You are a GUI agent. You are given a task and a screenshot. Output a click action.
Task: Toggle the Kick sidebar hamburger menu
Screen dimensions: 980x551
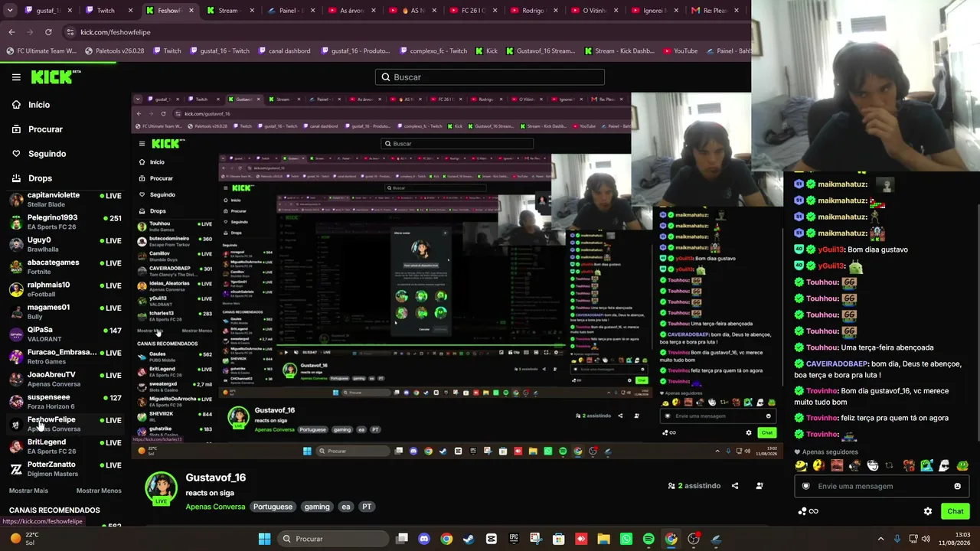[16, 77]
